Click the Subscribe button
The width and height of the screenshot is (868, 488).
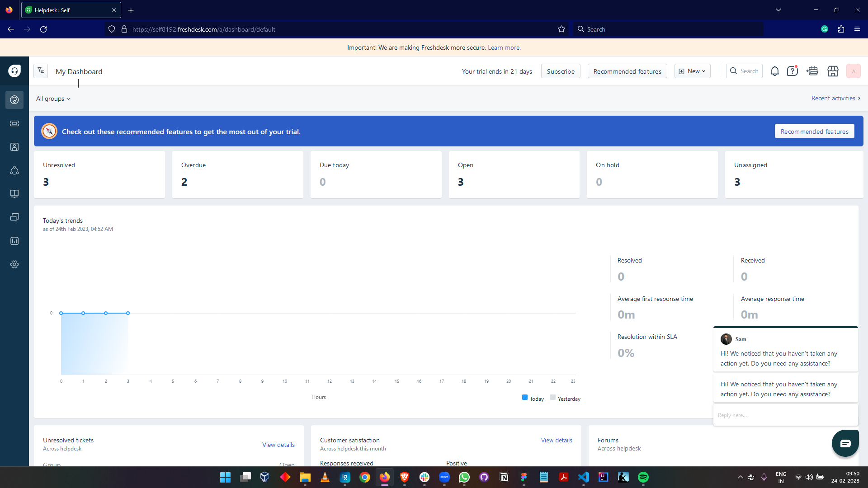(x=560, y=71)
